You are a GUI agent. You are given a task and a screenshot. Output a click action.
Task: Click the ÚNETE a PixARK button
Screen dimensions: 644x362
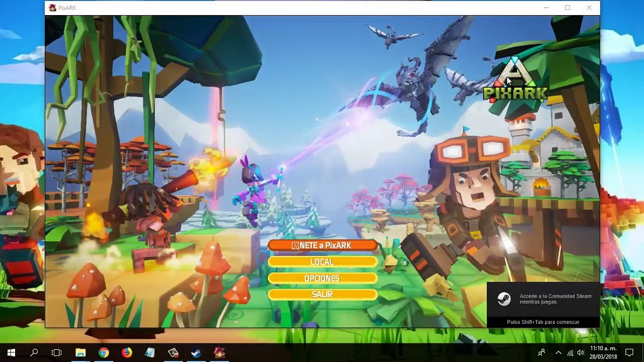tap(323, 245)
